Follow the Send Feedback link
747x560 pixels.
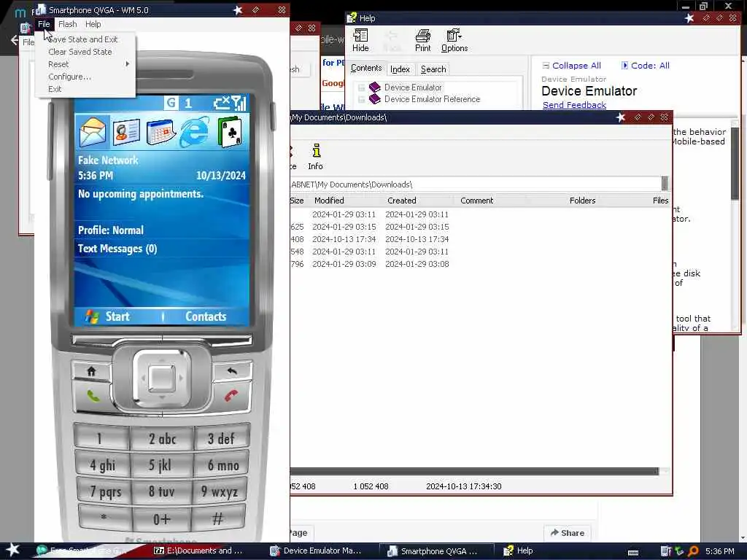point(574,105)
